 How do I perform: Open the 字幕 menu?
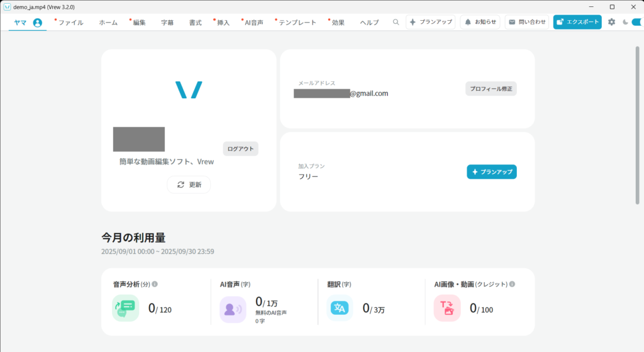pos(167,22)
